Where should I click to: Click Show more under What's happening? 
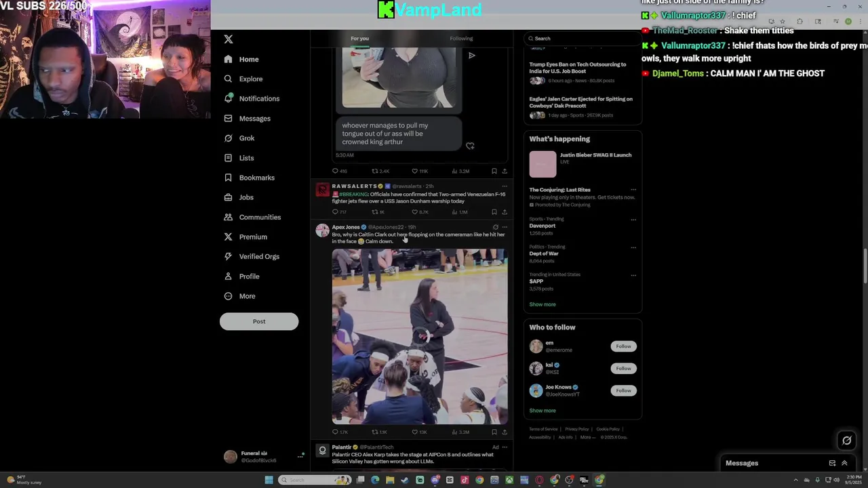click(x=542, y=304)
